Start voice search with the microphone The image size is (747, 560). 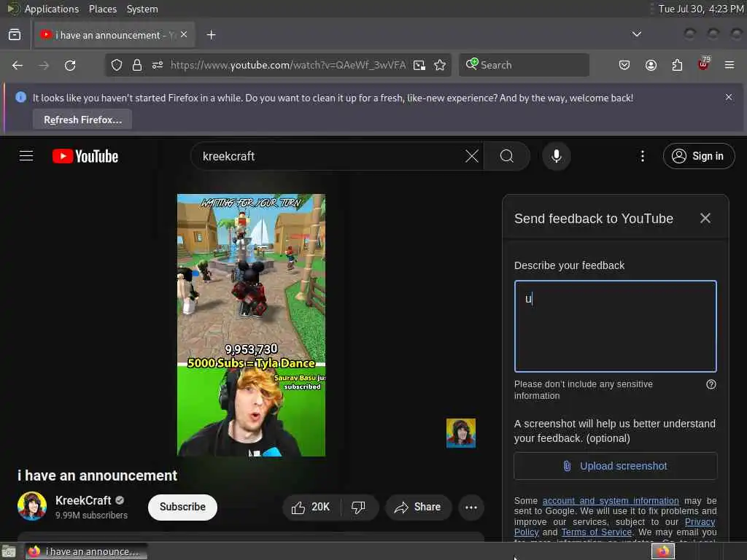click(556, 156)
